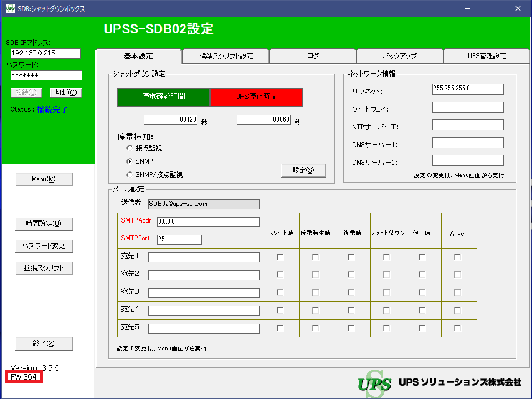The width and height of the screenshot is (532, 399).
Task: Toggle 復電時 checkbox for 宛先2
Action: (351, 275)
